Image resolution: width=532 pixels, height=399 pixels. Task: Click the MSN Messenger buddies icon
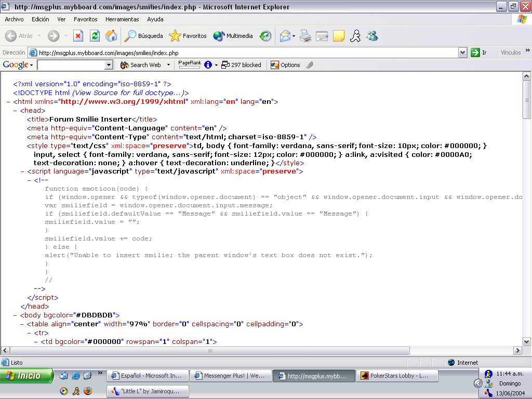pos(372,36)
